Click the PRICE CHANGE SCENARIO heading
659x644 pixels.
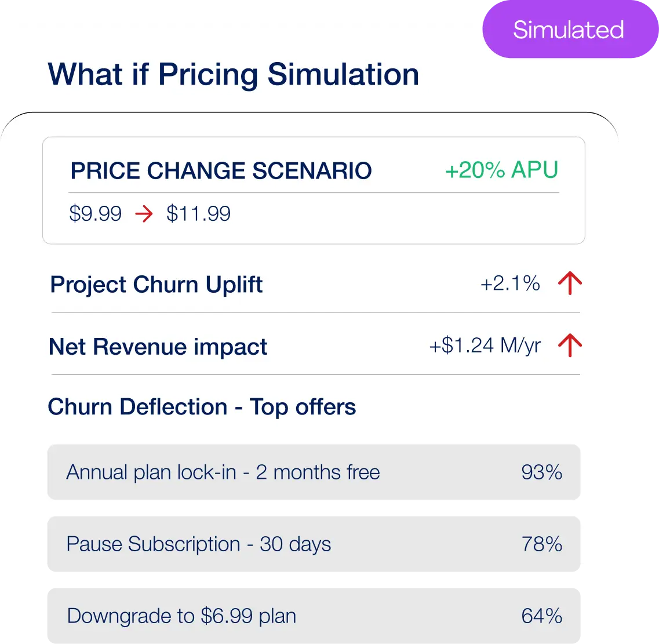click(x=221, y=171)
